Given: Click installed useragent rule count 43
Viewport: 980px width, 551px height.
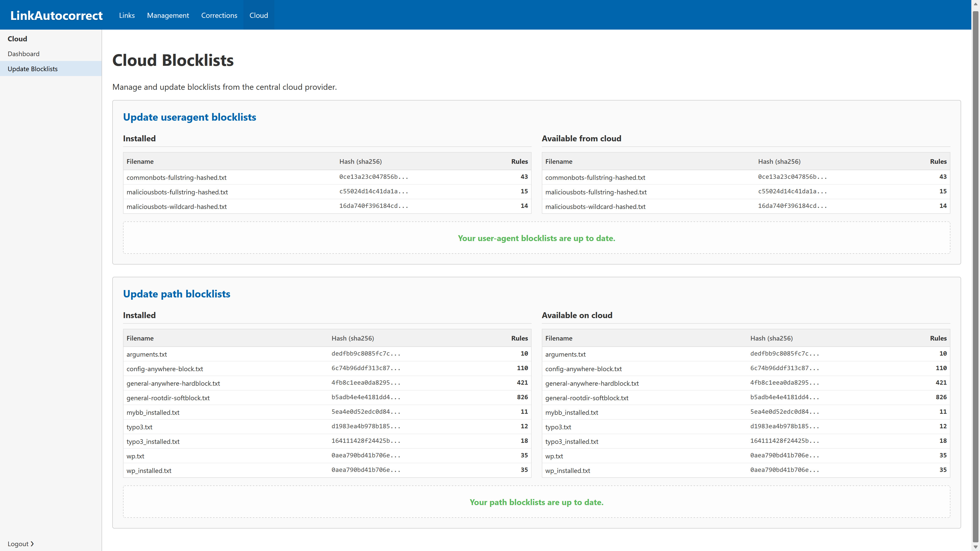Looking at the screenshot, I should coord(524,177).
